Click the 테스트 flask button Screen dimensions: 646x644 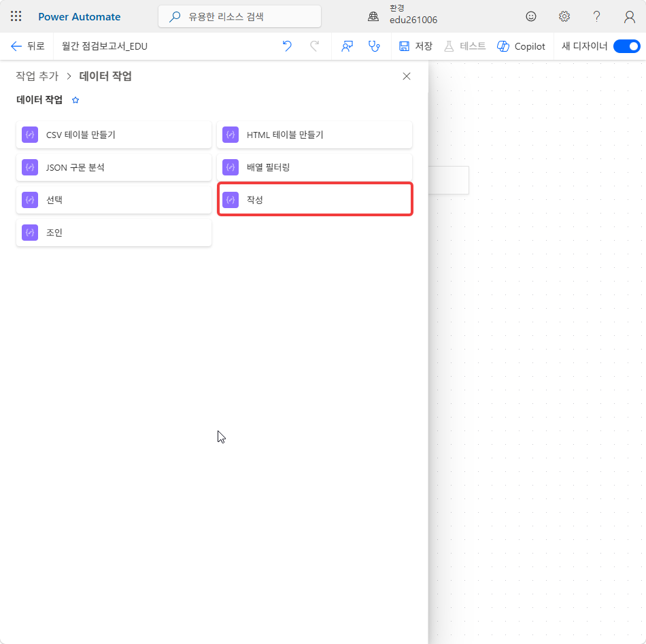464,46
